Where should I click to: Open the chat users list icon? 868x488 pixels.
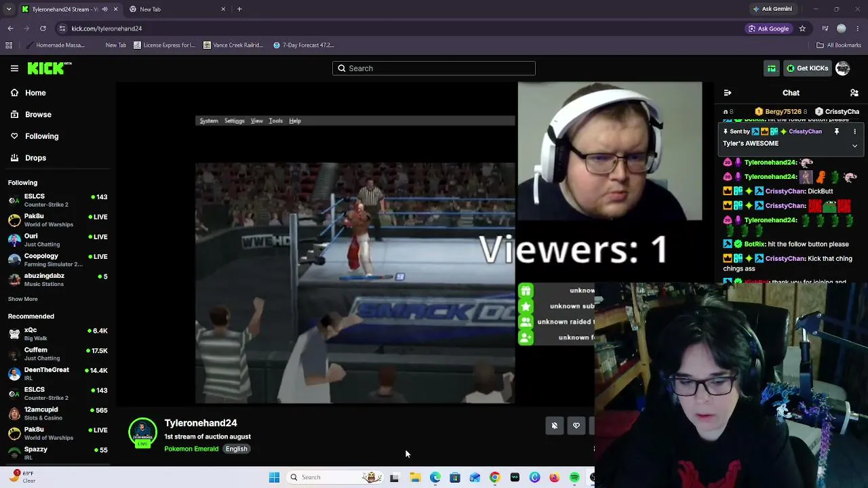click(x=854, y=93)
